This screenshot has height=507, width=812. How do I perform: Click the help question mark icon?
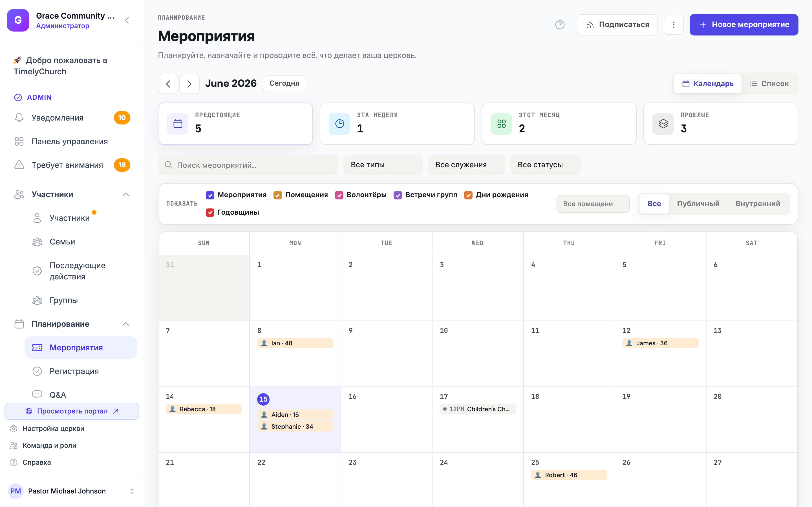coord(560,25)
